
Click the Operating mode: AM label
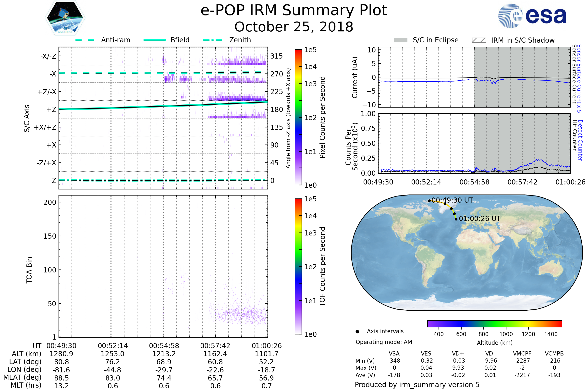384,342
